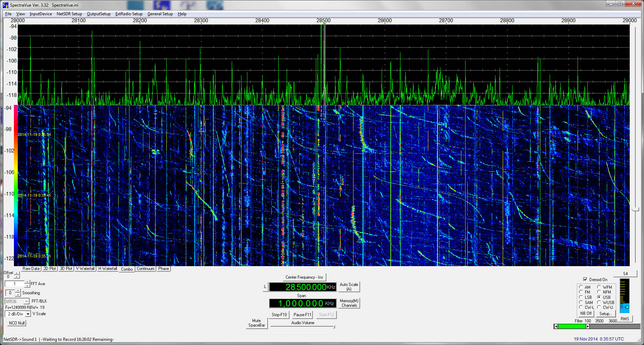Open the InputDevice menu
Screen dimensions: 644x345
[x=41, y=14]
